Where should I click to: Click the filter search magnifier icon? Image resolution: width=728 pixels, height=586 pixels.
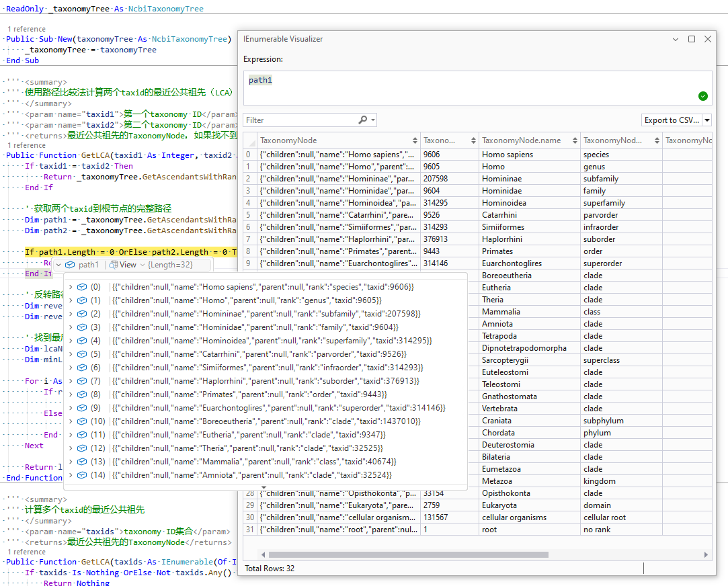(363, 120)
